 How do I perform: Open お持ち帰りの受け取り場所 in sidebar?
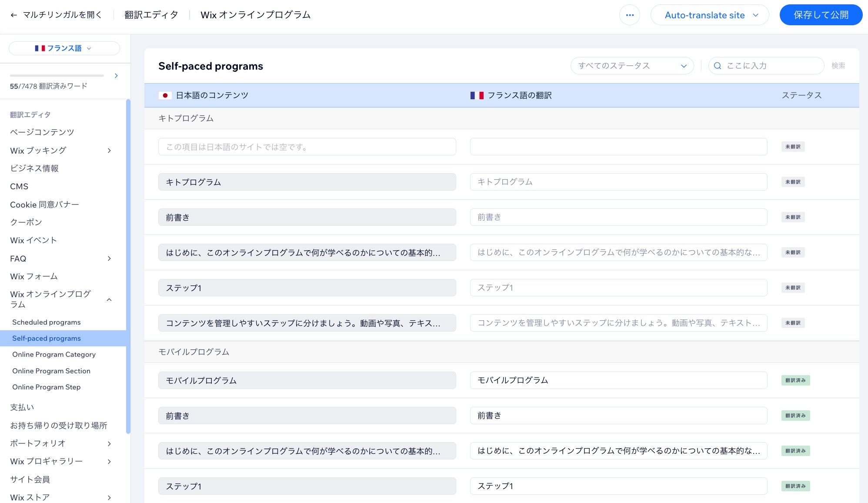(59, 426)
